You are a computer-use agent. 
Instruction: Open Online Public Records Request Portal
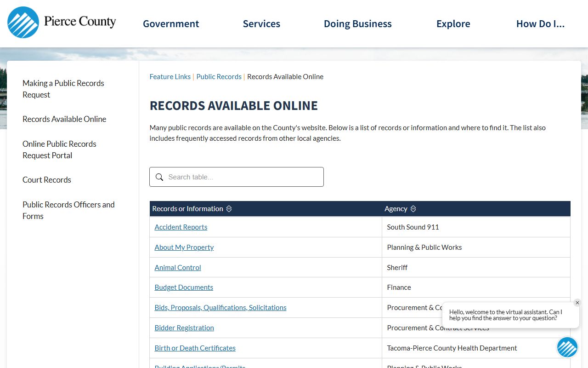click(59, 149)
